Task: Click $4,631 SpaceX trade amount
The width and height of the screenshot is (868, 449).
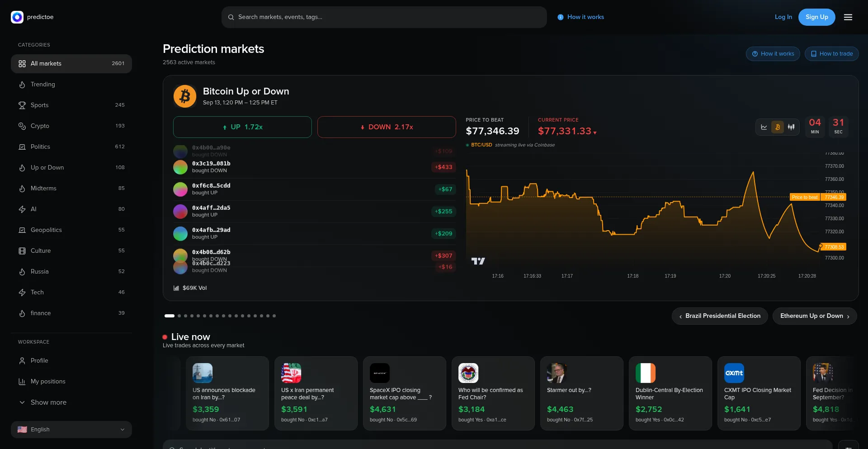Action: tap(383, 409)
